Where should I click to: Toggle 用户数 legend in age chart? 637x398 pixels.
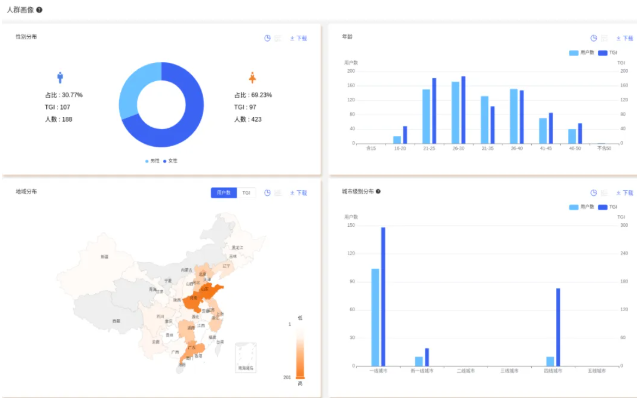pyautogui.click(x=581, y=53)
